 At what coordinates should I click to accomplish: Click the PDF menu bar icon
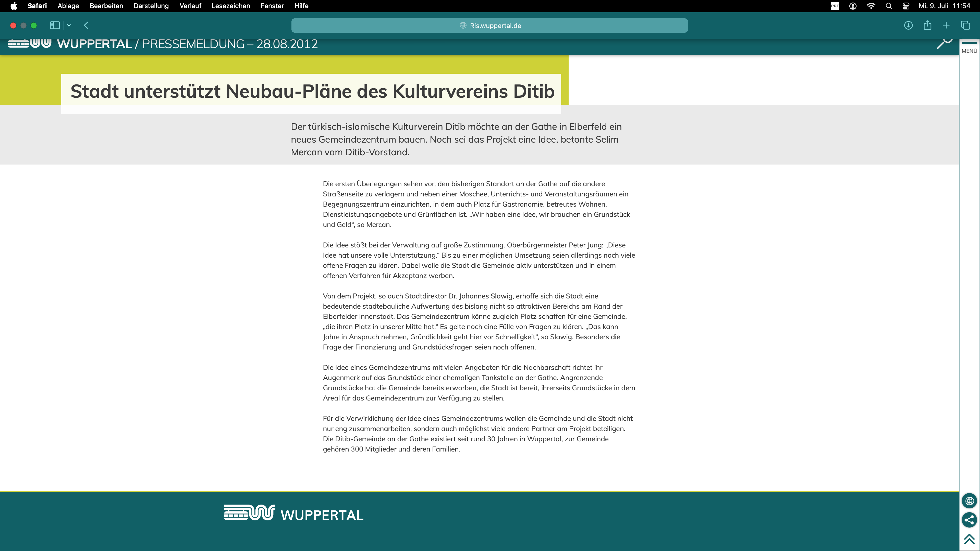coord(835,6)
